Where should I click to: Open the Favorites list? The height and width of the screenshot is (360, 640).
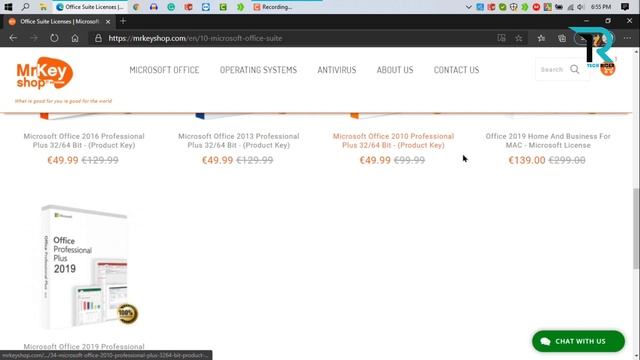point(541,38)
